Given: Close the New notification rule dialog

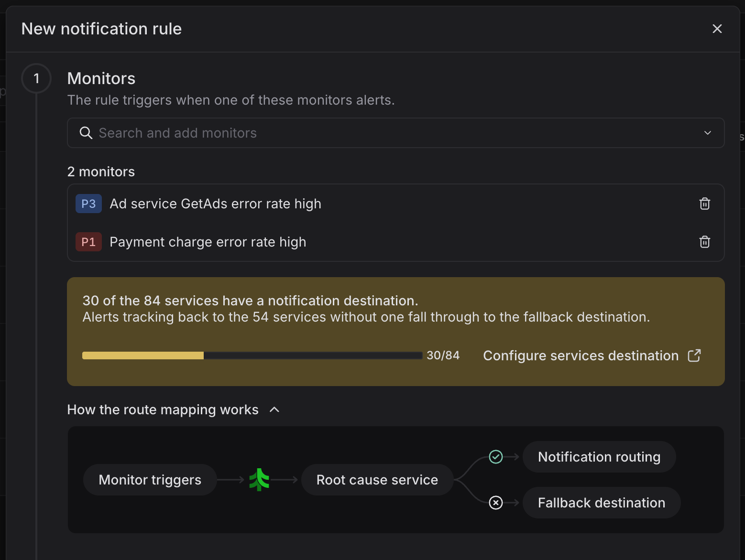Looking at the screenshot, I should (x=717, y=29).
